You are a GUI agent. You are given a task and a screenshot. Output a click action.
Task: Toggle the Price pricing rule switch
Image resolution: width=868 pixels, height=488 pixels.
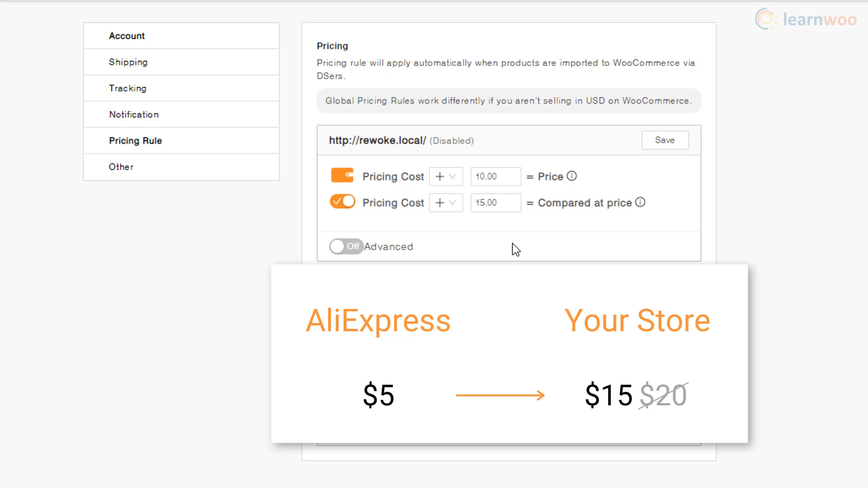pos(342,175)
